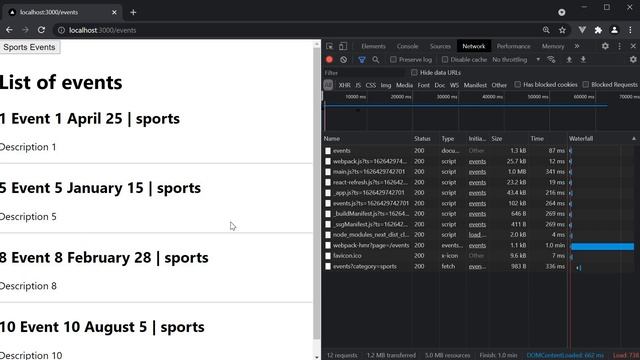This screenshot has height=360, width=640.
Task: Click the webpack-hmr waterfall bar
Action: tap(602, 246)
